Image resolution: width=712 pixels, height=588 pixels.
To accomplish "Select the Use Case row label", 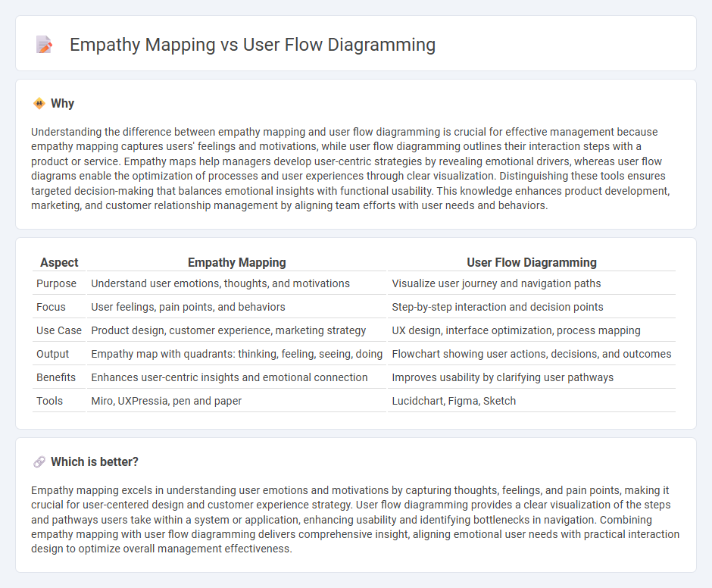I will click(59, 331).
